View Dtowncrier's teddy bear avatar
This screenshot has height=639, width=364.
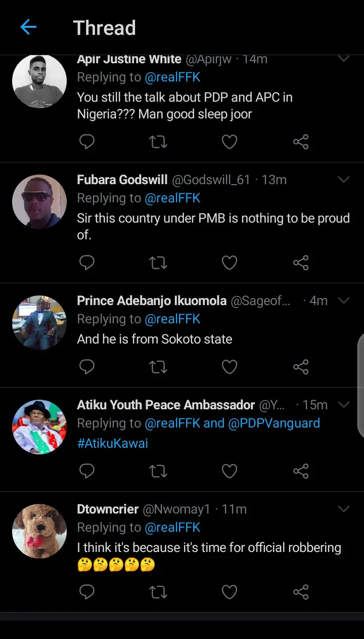coord(39,531)
